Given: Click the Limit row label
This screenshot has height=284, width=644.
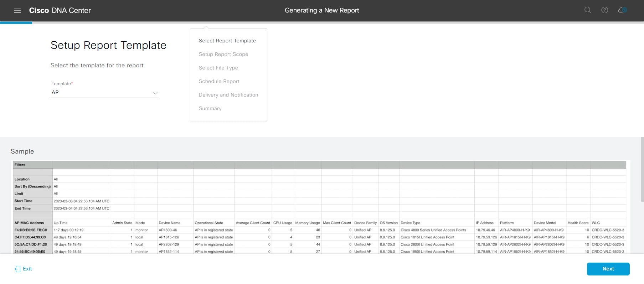Looking at the screenshot, I should (19, 193).
